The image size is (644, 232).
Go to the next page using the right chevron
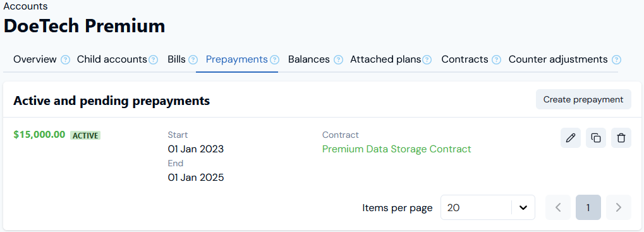(x=619, y=207)
